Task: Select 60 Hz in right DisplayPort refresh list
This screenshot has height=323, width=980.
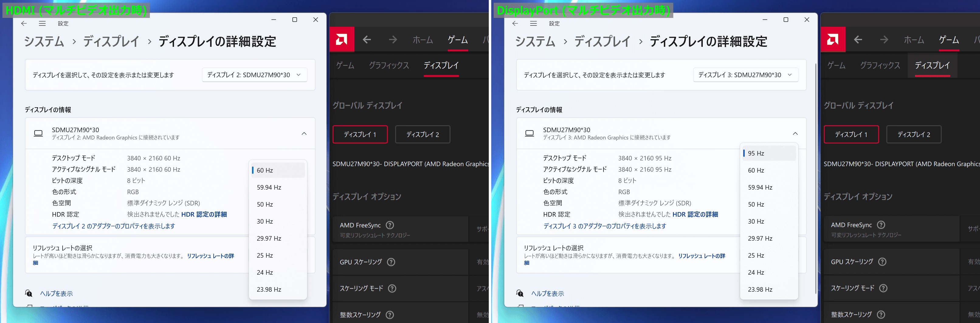Action: pos(769,170)
